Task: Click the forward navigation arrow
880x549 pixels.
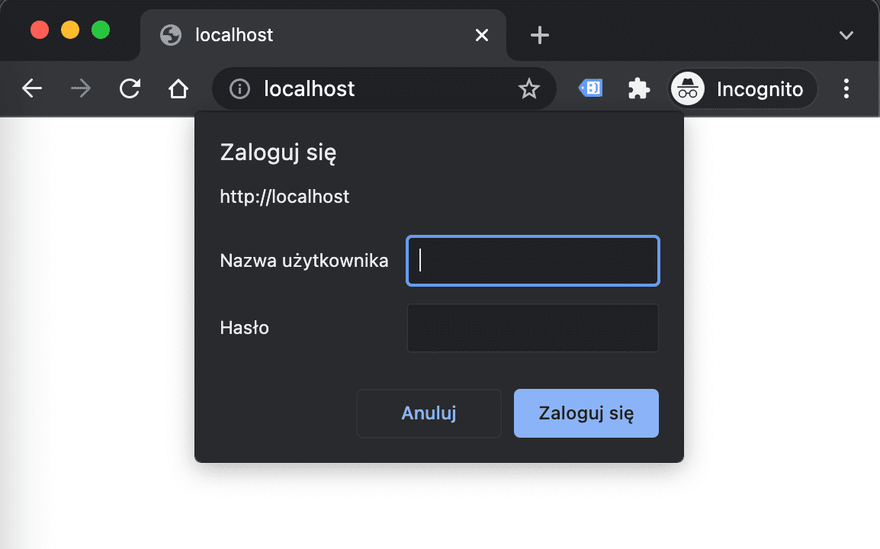Action: point(81,89)
